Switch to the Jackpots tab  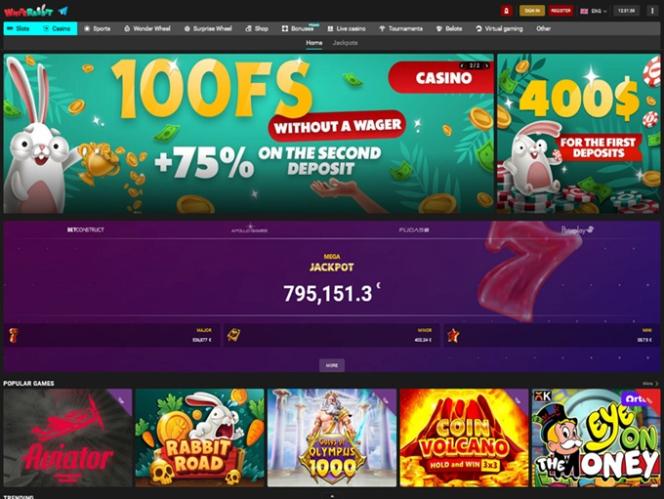(x=345, y=43)
